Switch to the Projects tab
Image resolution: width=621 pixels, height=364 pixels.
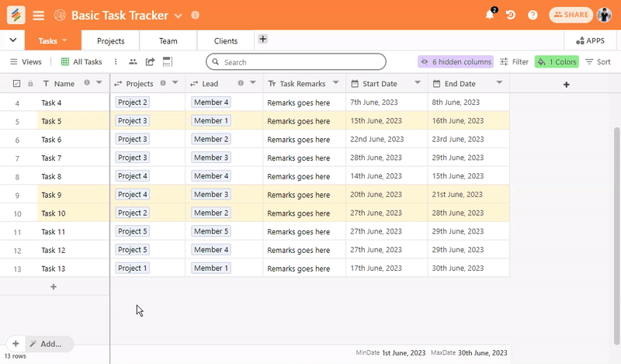[x=110, y=41]
